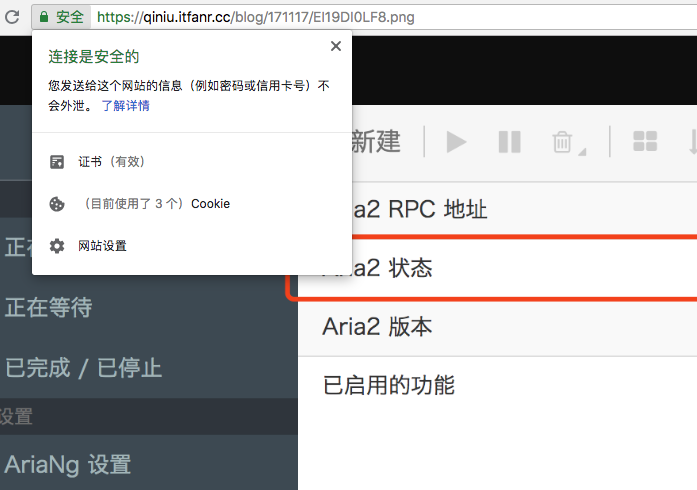Open the 了解详情 learn more link
Screen dimensions: 697x490
(126, 106)
